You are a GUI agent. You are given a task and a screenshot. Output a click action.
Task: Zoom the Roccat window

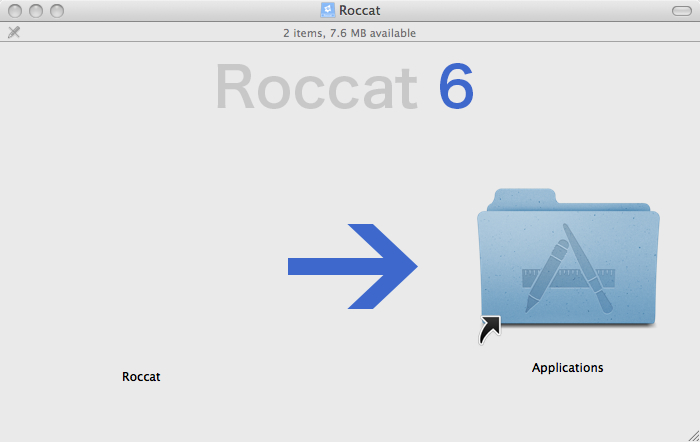(x=57, y=11)
